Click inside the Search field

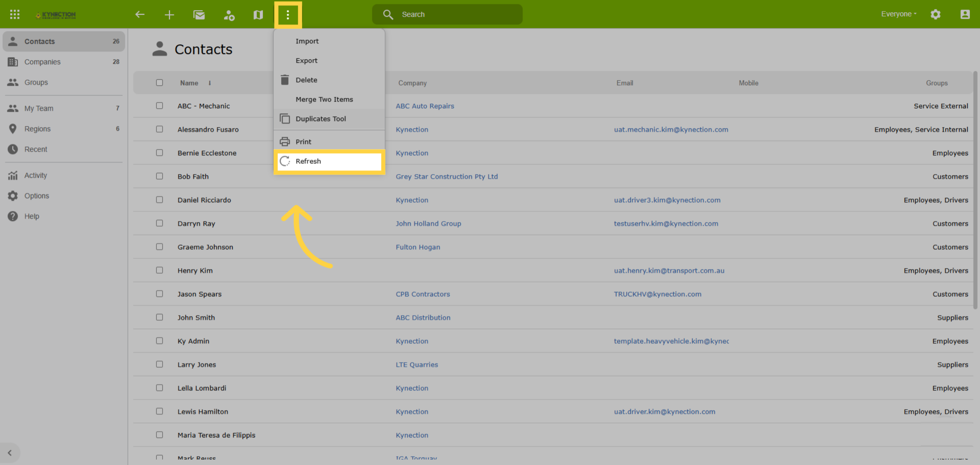pos(447,14)
